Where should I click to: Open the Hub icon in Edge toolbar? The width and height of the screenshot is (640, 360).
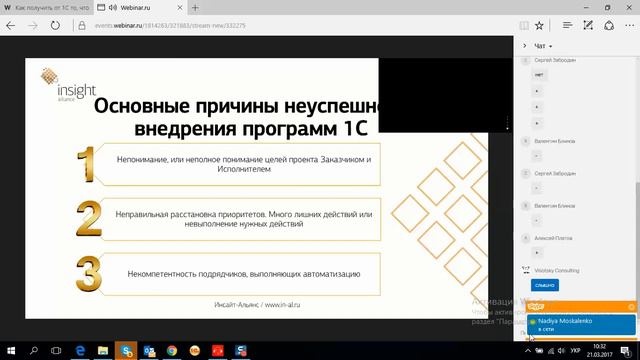point(567,25)
